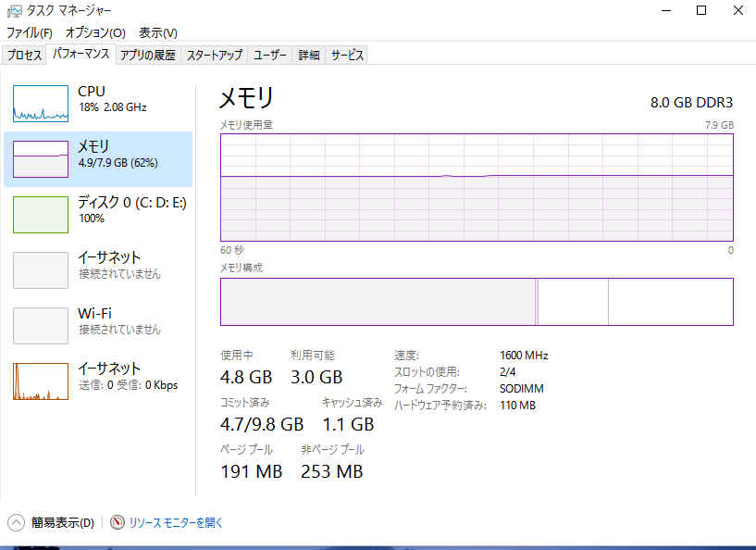Click the CPU 18% 2.08 GHz text

pos(112,107)
